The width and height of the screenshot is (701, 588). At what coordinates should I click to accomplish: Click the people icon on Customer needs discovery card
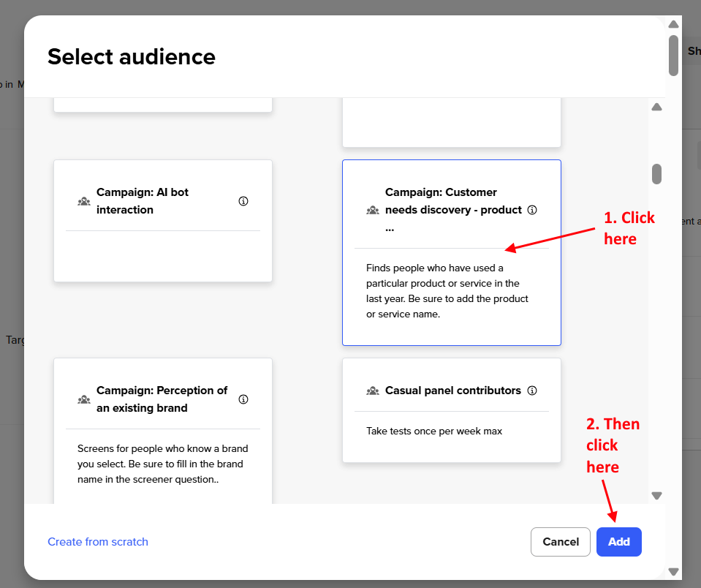click(x=372, y=208)
